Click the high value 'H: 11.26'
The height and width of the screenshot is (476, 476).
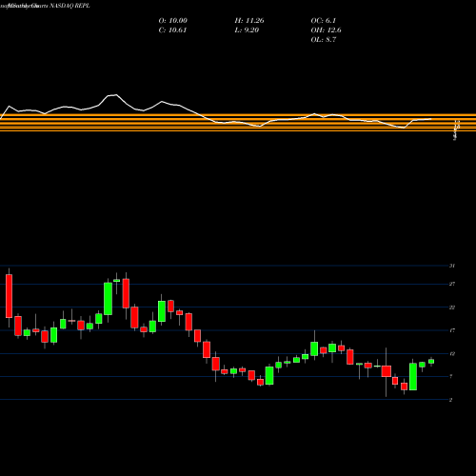[249, 21]
